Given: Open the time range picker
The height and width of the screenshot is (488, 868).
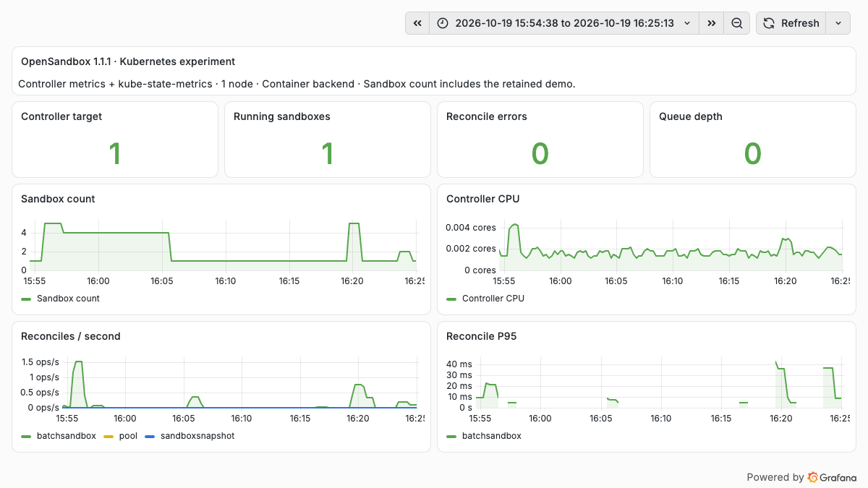Looking at the screenshot, I should (x=564, y=23).
